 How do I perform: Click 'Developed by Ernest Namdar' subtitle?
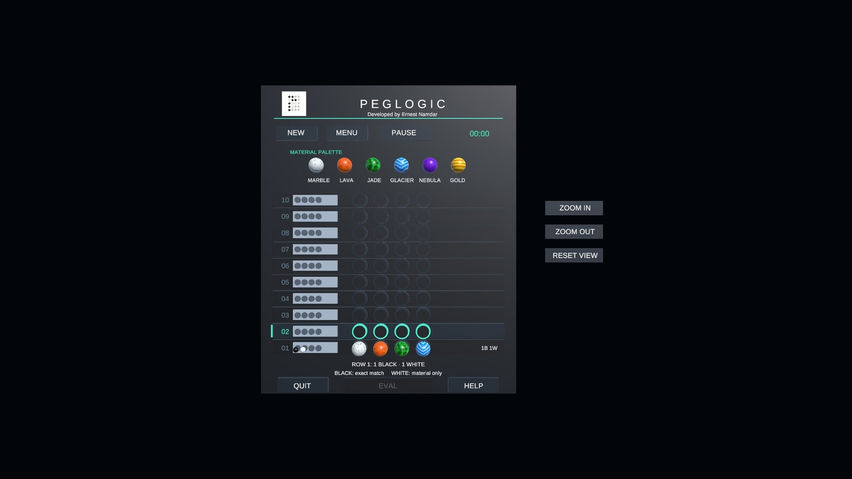pos(402,115)
